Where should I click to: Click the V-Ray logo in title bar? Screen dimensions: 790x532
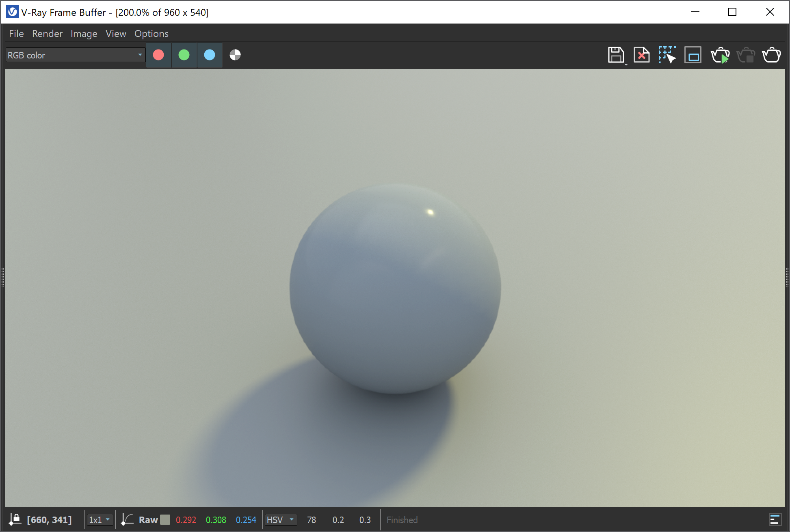(12, 12)
